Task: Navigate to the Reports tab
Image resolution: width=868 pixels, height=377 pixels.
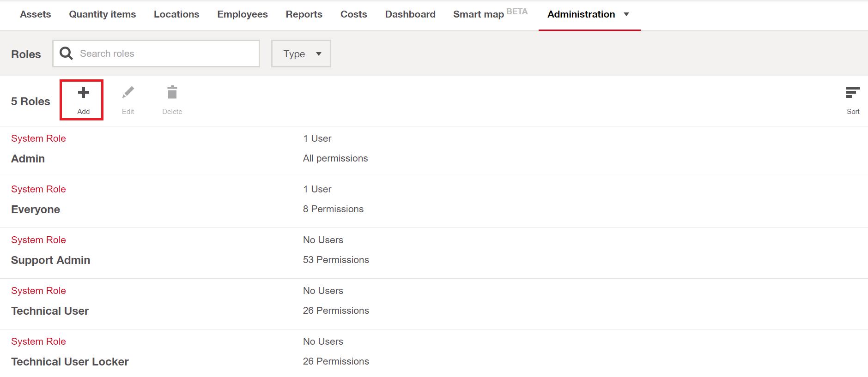Action: click(x=304, y=14)
